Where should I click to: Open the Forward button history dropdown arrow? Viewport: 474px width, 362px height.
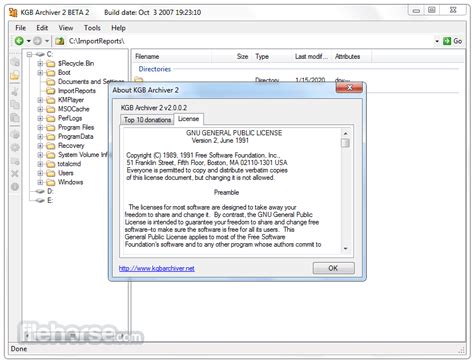point(47,41)
